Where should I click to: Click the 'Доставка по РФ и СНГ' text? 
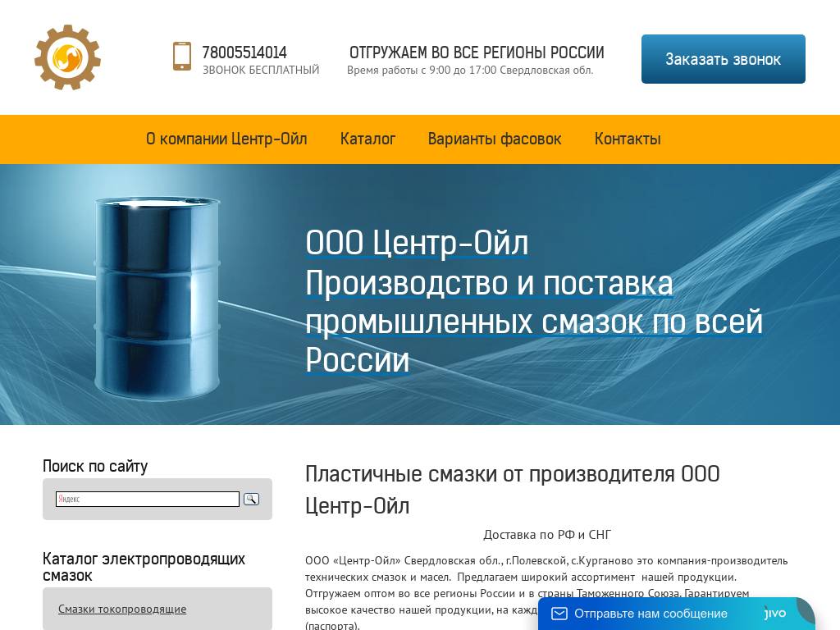click(547, 535)
